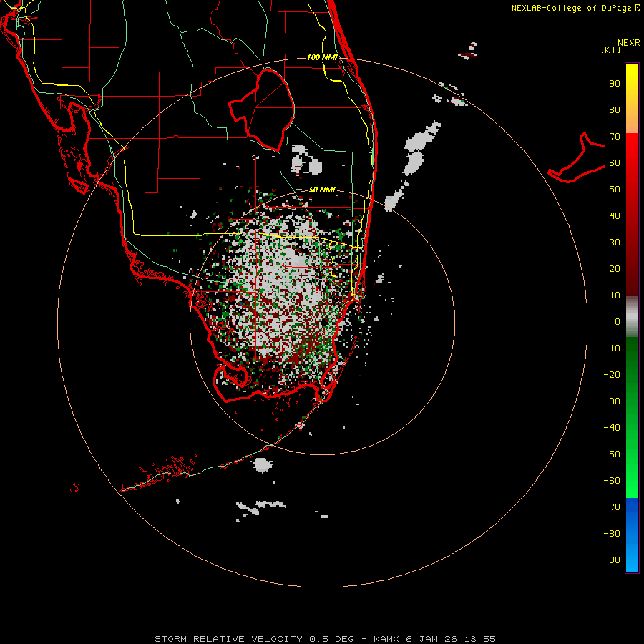This screenshot has height=644, width=644.
Task: Click the blue bottom segment of color bar
Action: (632, 535)
